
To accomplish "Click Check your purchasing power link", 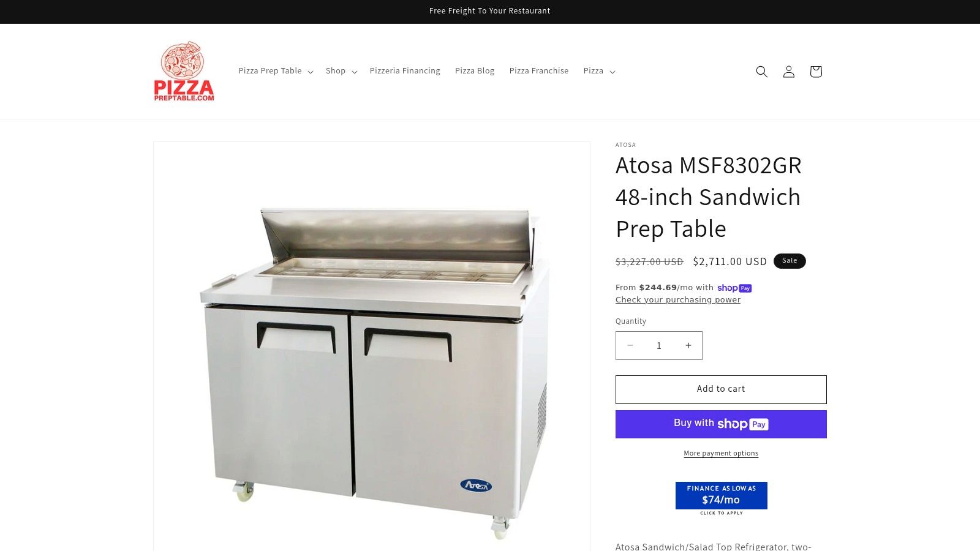I will pyautogui.click(x=678, y=300).
